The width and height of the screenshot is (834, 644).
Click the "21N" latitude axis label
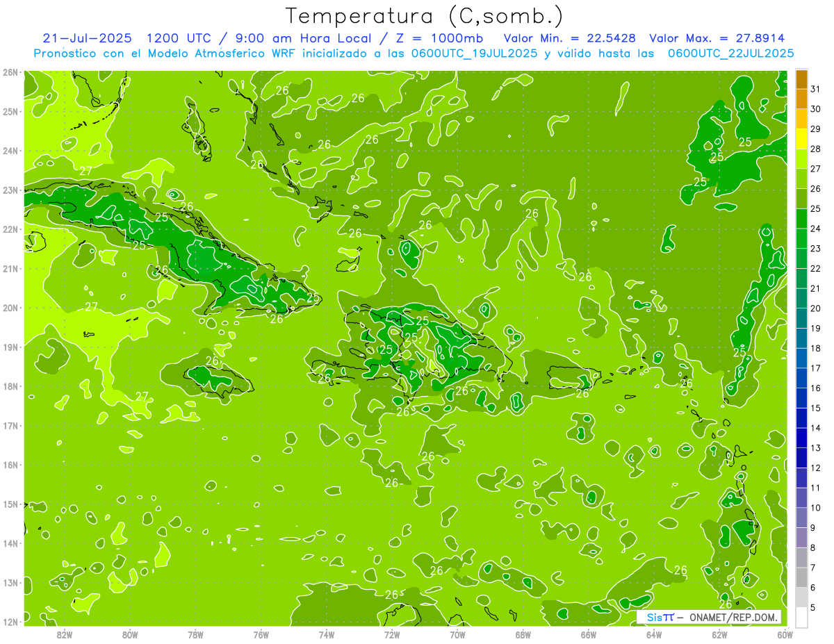coord(10,268)
